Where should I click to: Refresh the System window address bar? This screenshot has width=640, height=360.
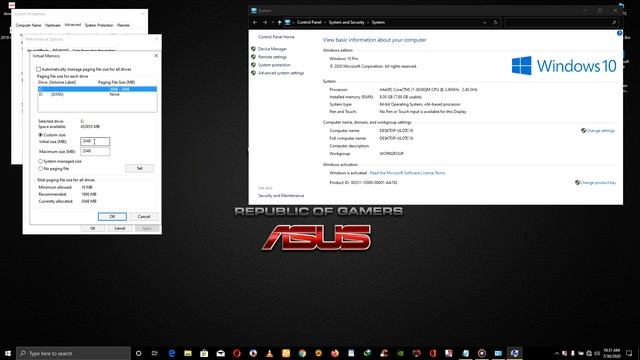tap(496, 22)
